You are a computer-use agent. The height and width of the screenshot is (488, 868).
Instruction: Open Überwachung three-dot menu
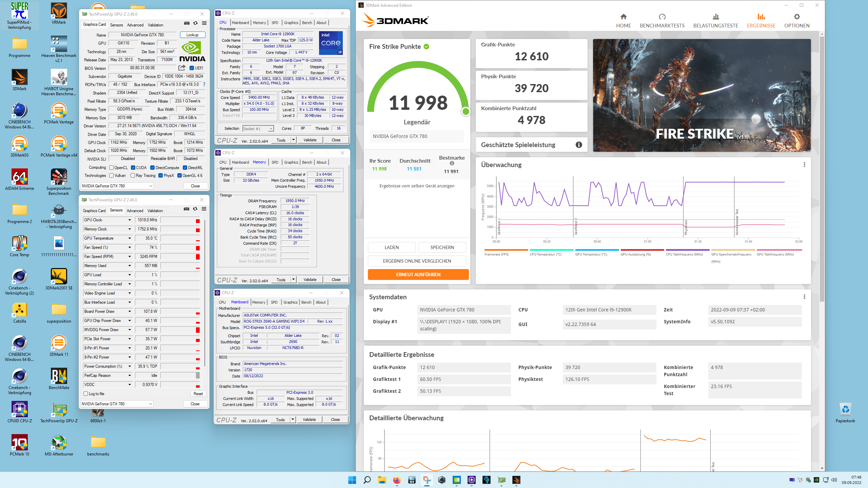804,165
